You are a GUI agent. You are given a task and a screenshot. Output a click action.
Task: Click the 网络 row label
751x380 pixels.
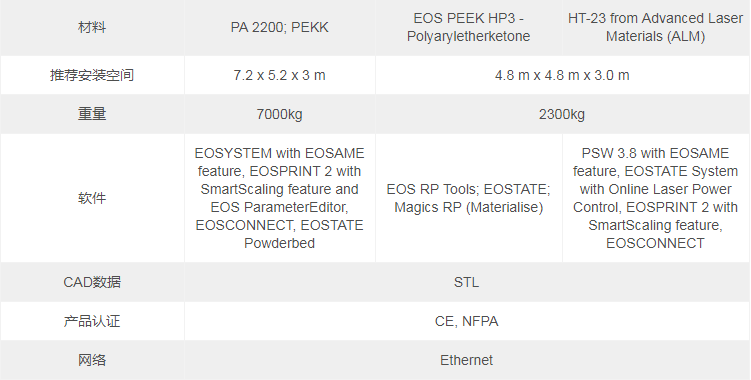click(x=92, y=360)
